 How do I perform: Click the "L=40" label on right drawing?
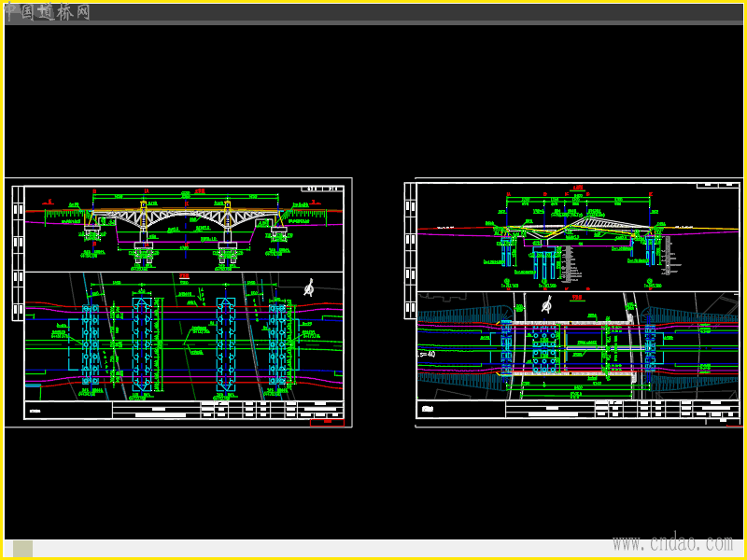(427, 355)
